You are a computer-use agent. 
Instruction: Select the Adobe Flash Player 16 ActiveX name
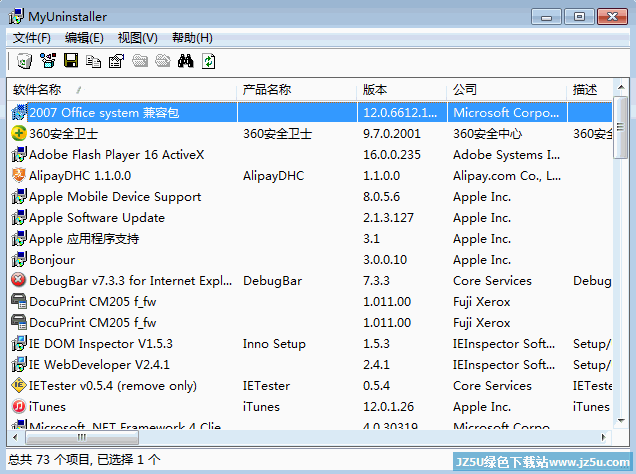[x=116, y=154]
